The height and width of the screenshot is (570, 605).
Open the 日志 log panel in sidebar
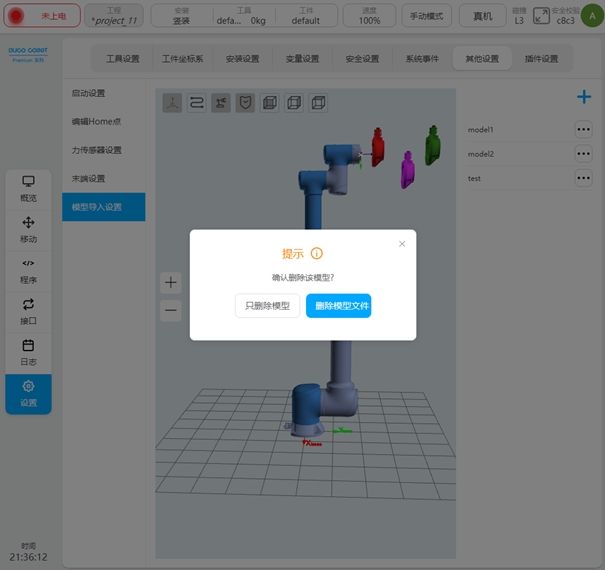pyautogui.click(x=28, y=352)
